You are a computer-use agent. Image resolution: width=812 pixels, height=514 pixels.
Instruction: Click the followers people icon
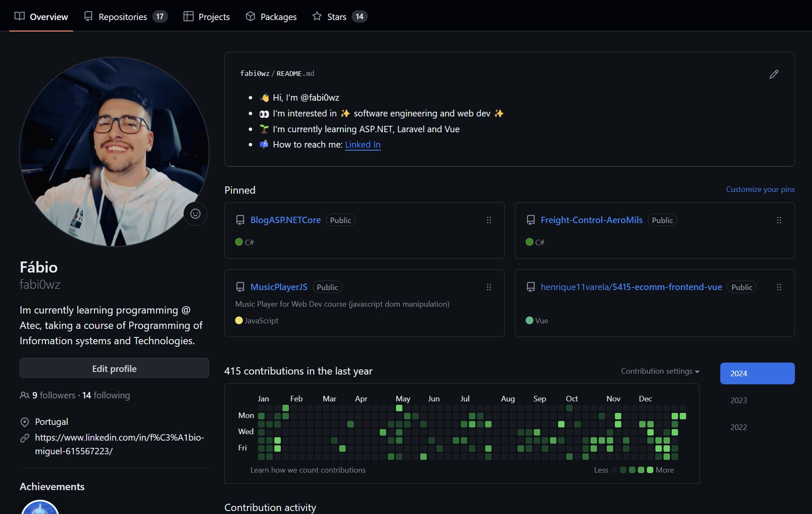25,395
